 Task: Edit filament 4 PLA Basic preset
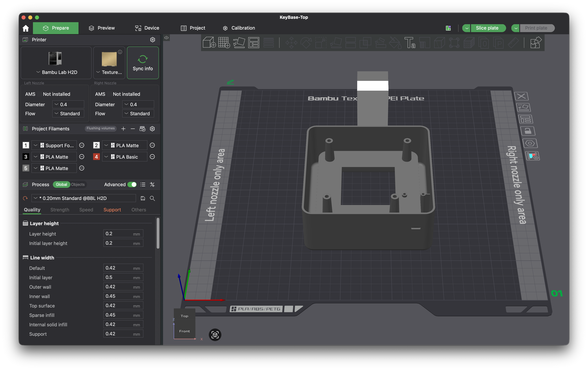pos(152,157)
